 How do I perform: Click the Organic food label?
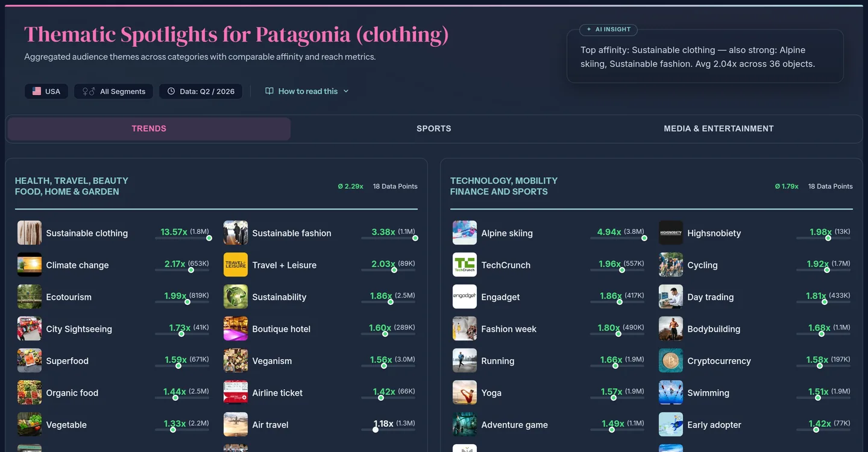point(72,393)
